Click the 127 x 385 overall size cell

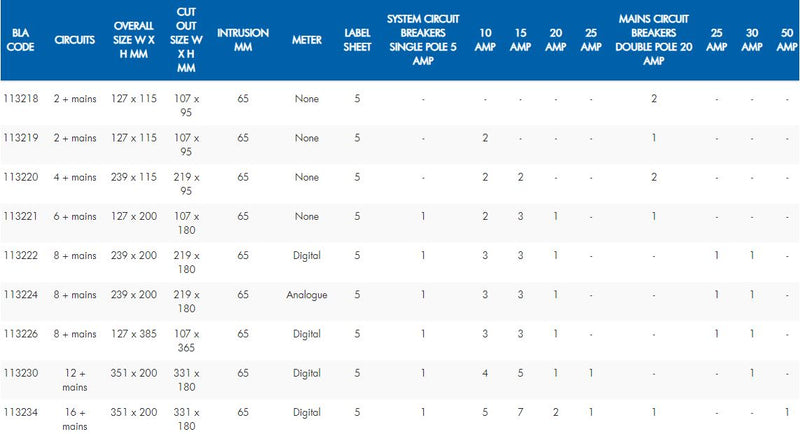[134, 334]
